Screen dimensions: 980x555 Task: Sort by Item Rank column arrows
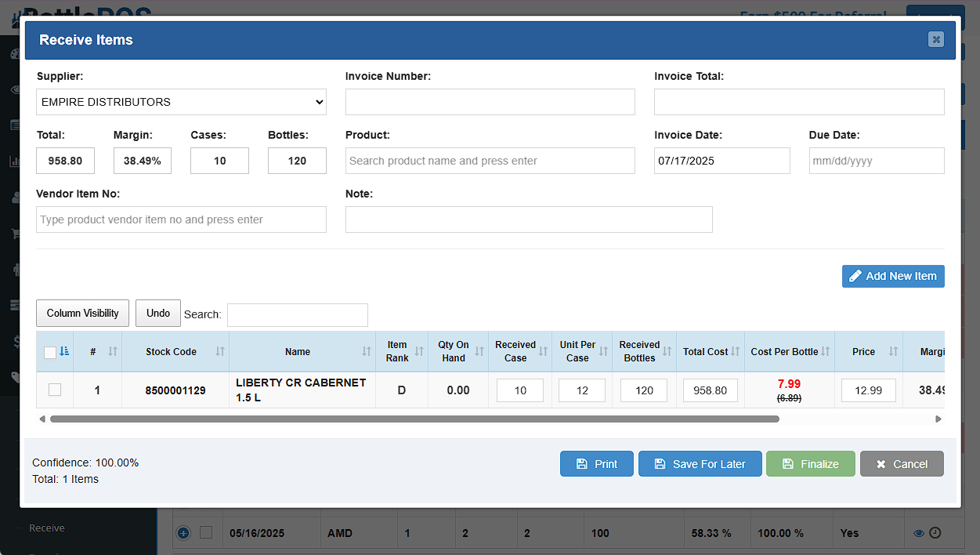418,352
